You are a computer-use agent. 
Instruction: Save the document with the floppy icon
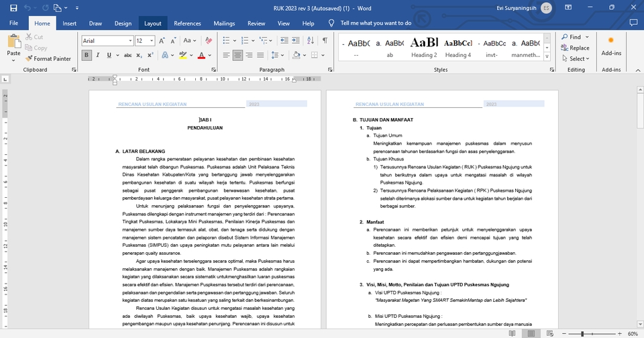click(13, 8)
